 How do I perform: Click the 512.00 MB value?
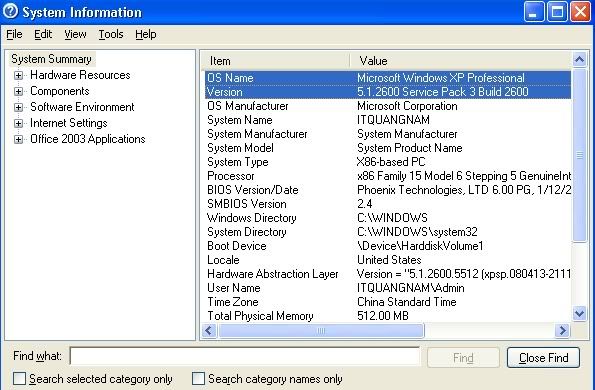click(x=383, y=316)
